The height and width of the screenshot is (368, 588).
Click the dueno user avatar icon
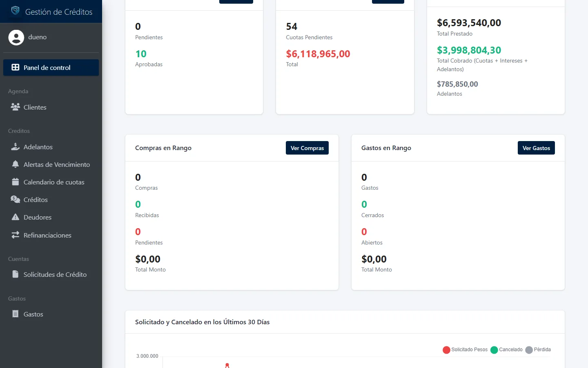pyautogui.click(x=16, y=37)
